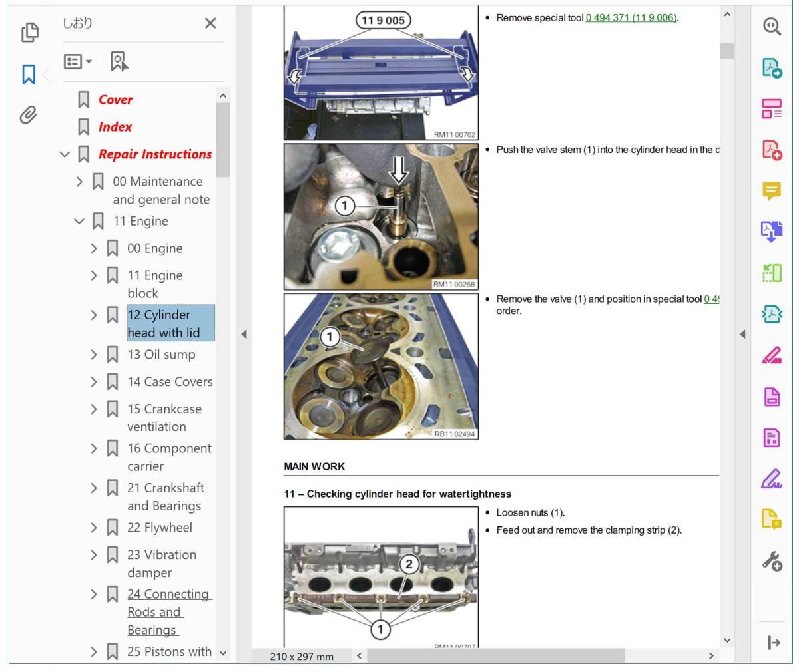Select the 00 Engine bookmark

point(154,248)
